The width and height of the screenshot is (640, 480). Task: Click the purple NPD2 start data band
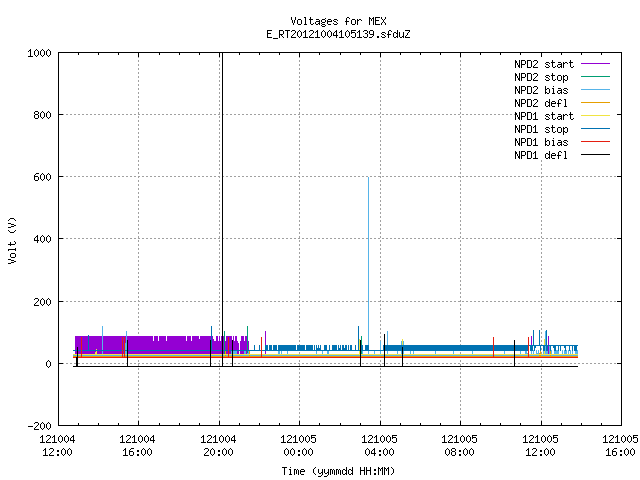click(x=161, y=345)
